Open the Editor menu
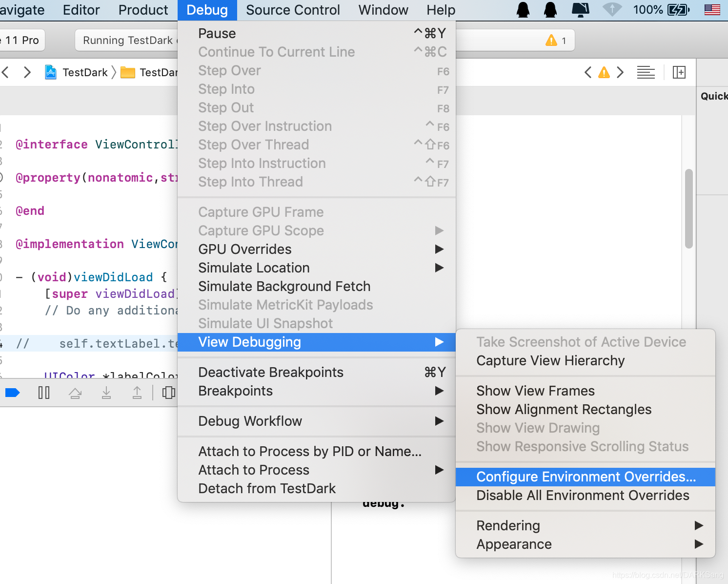This screenshot has width=728, height=584. tap(81, 10)
